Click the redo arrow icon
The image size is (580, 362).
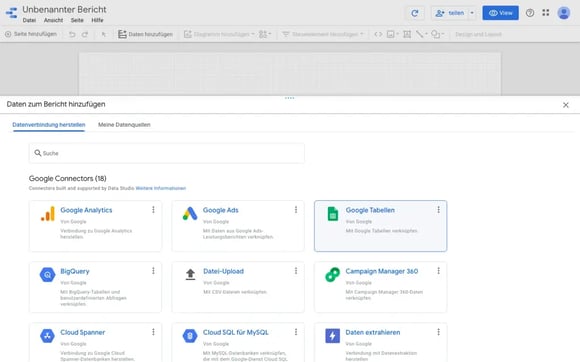(x=85, y=34)
